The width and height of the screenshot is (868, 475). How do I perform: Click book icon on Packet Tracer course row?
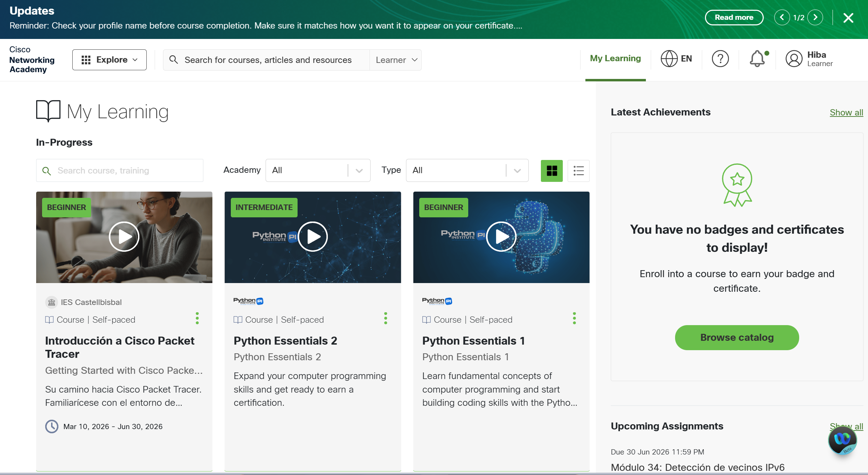pos(49,320)
